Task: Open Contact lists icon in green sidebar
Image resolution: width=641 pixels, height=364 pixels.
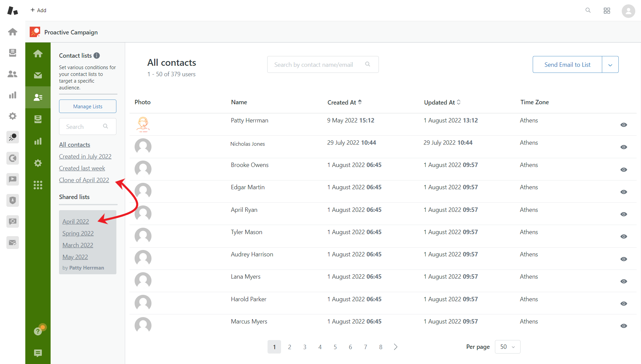Action: 38,97
